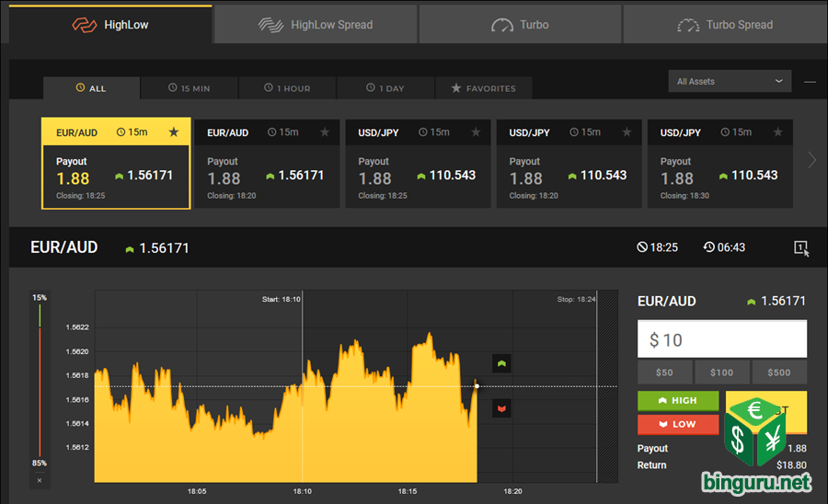Favorite the EUR/AUD 18:20 card star
Image resolution: width=828 pixels, height=504 pixels.
pyautogui.click(x=325, y=132)
